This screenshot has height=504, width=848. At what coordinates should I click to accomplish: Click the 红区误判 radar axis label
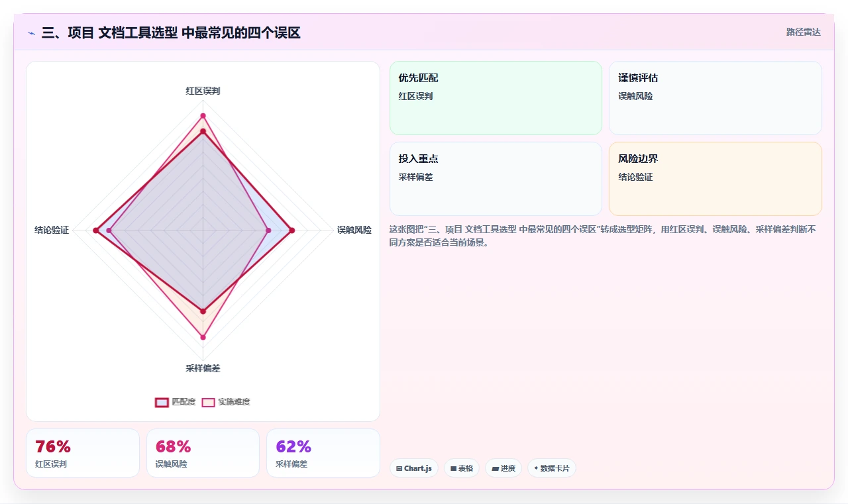click(203, 91)
